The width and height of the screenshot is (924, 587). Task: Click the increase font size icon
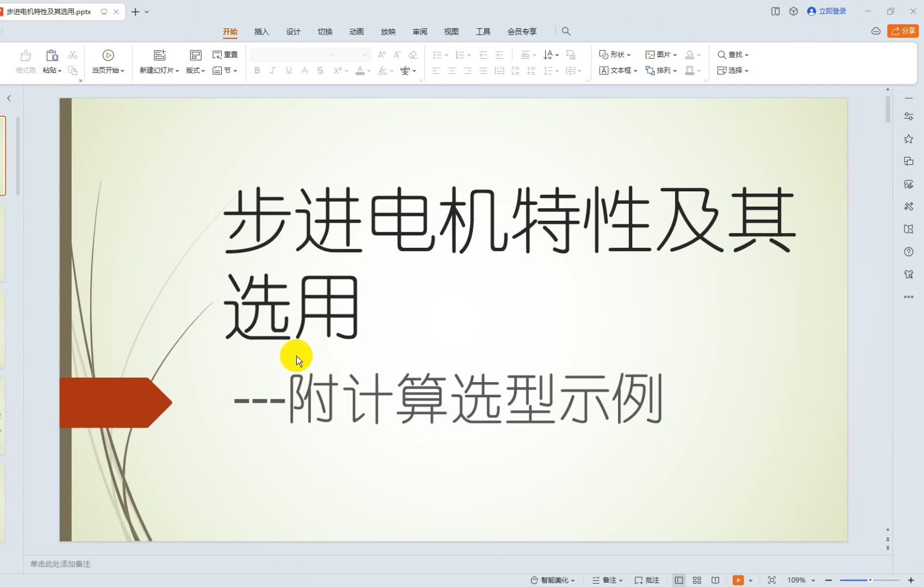pyautogui.click(x=382, y=55)
